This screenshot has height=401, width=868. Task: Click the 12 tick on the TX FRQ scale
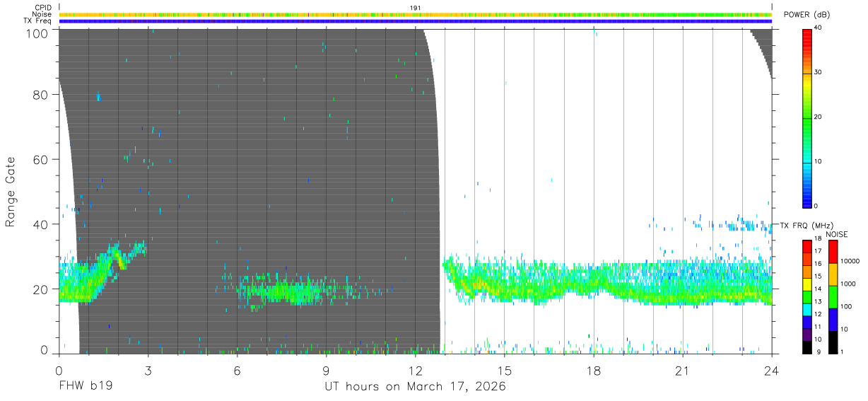coord(818,315)
